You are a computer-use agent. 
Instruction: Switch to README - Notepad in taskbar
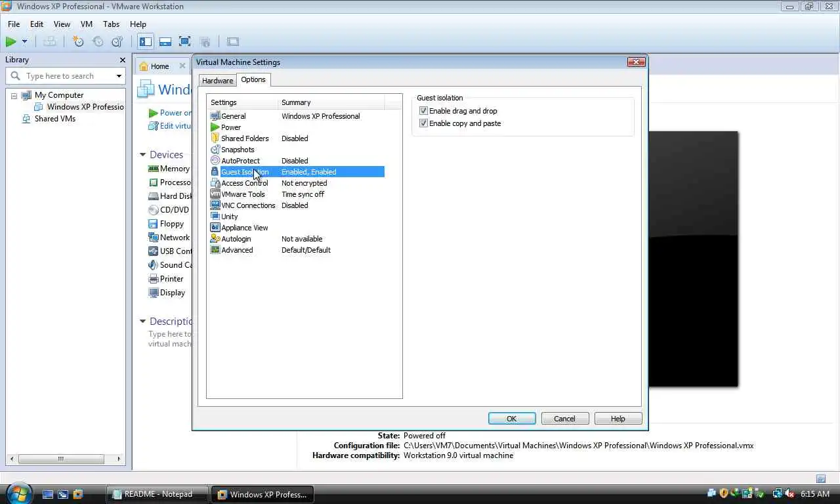157,494
